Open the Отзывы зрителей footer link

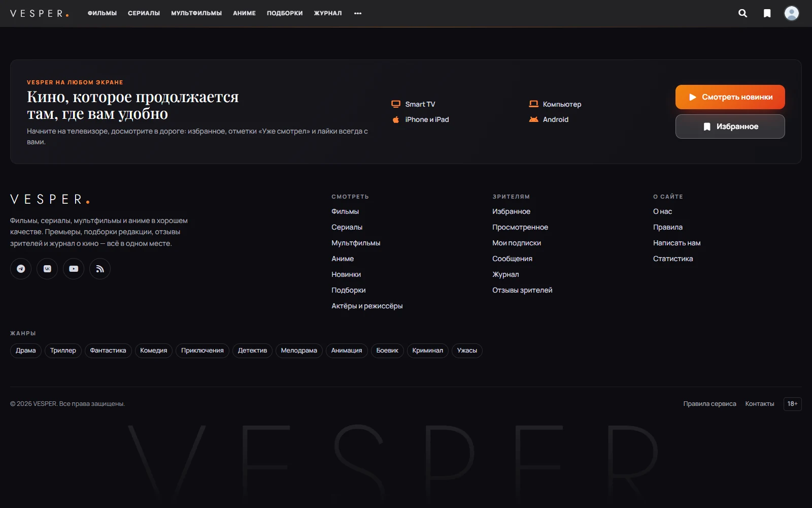tap(522, 290)
